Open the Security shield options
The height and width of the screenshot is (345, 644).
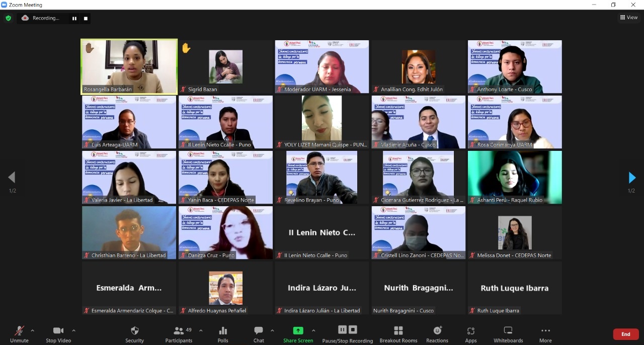[134, 334]
